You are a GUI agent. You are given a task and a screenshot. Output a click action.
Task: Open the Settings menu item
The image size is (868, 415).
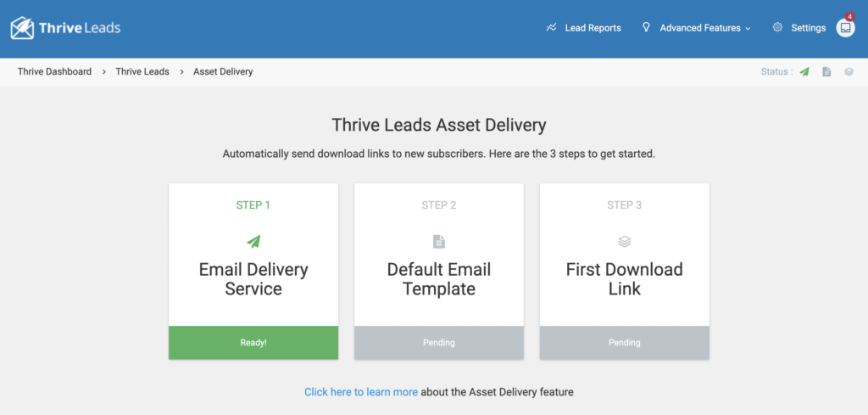click(808, 28)
